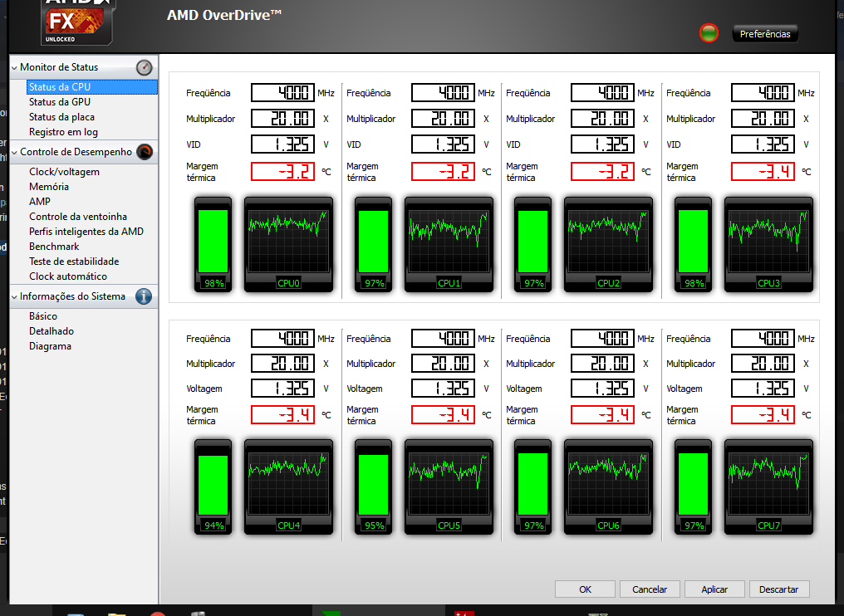Click the Aplicar button

click(x=714, y=589)
